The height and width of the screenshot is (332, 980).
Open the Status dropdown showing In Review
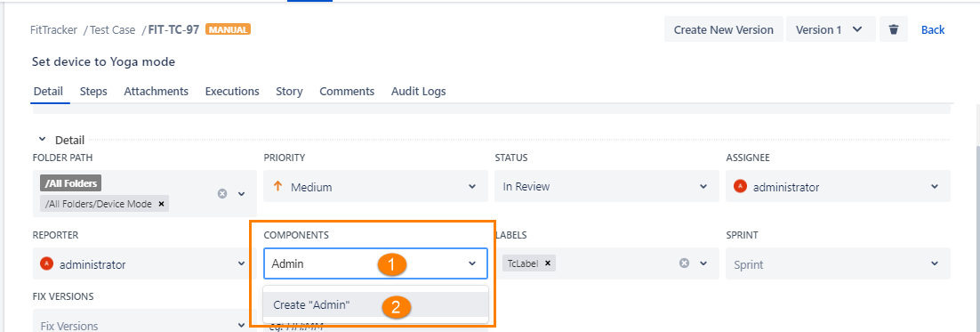pos(606,186)
